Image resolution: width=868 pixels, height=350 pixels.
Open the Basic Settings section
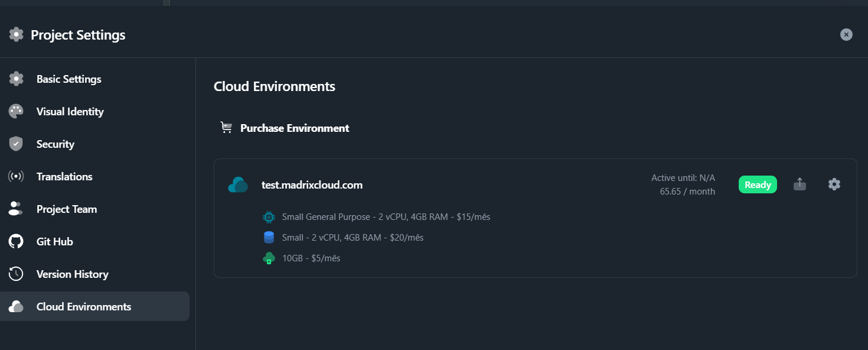(x=68, y=79)
